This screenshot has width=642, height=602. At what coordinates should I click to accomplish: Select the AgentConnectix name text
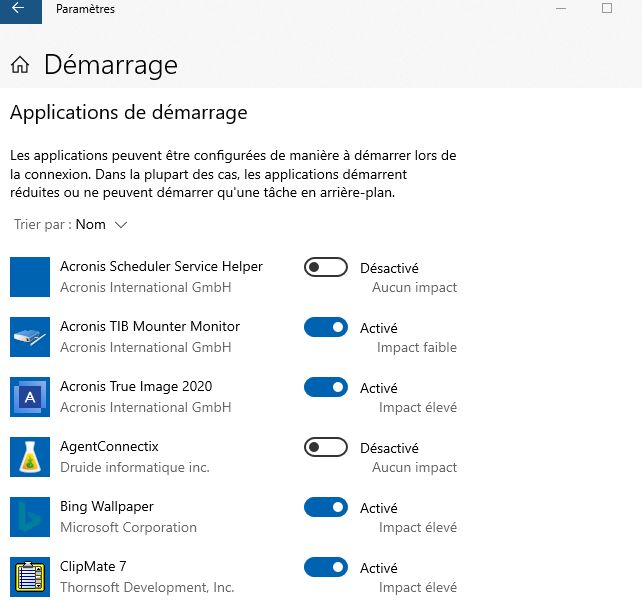(x=109, y=446)
